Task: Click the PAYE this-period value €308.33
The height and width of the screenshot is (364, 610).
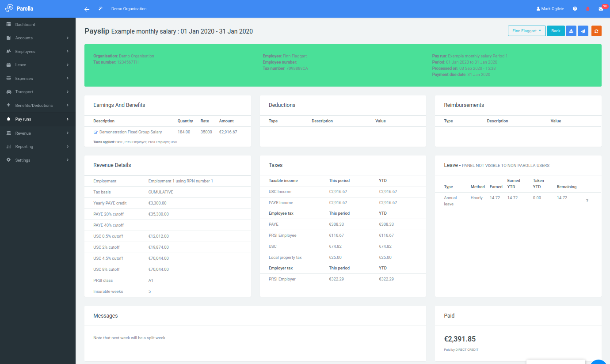Action: (336, 224)
